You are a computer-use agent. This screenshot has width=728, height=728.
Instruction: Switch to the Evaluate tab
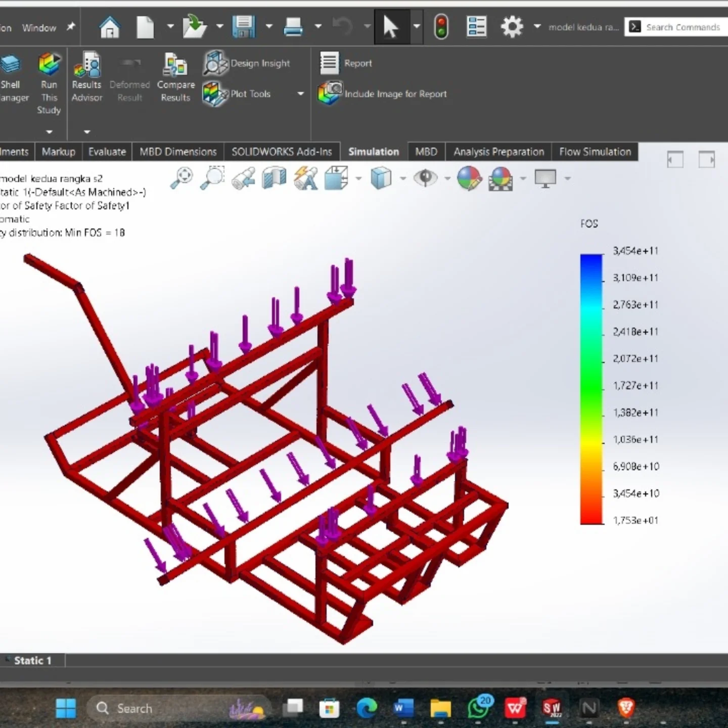[107, 152]
